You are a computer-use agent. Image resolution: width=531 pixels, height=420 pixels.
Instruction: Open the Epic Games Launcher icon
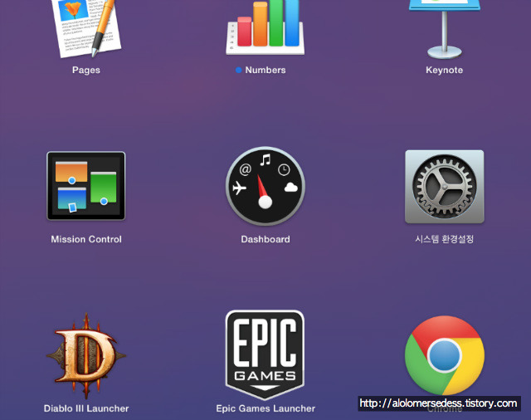(265, 355)
